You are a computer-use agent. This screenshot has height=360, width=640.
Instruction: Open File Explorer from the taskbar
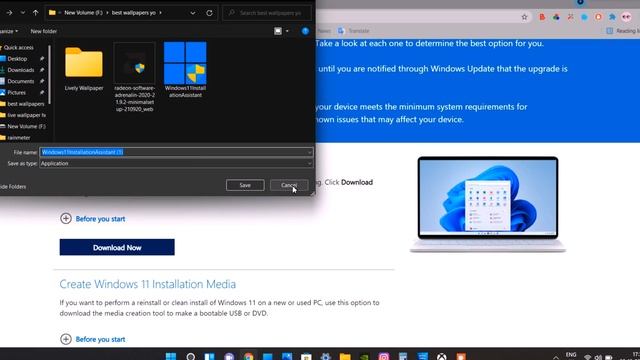click(345, 356)
